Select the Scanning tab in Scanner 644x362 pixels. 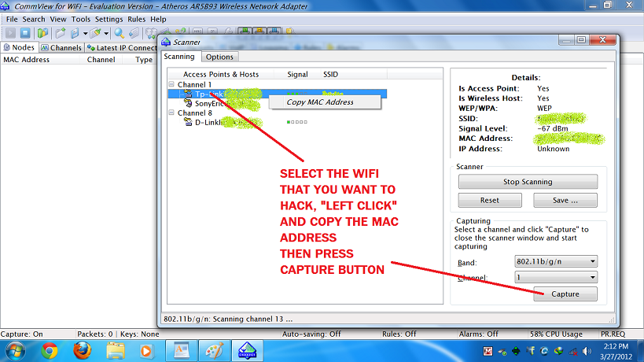click(179, 57)
